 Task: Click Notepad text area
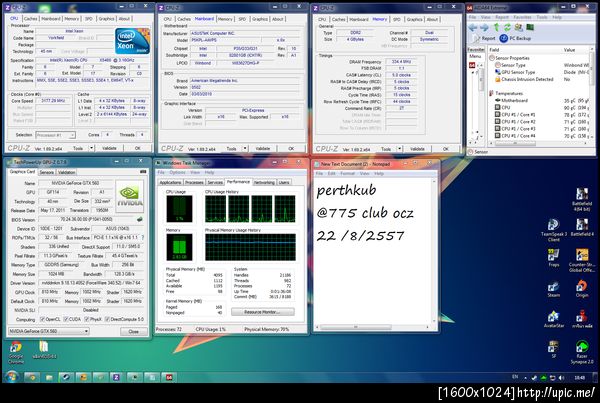373,251
